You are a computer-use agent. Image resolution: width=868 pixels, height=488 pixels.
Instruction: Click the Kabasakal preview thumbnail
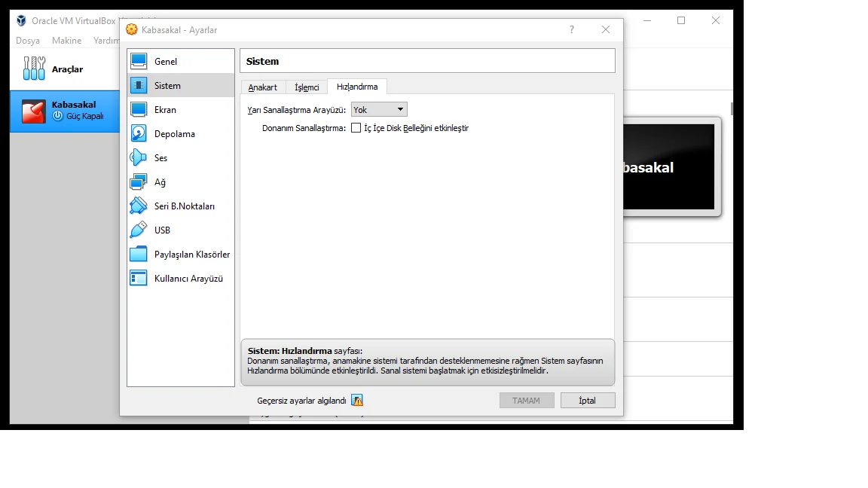click(x=669, y=166)
